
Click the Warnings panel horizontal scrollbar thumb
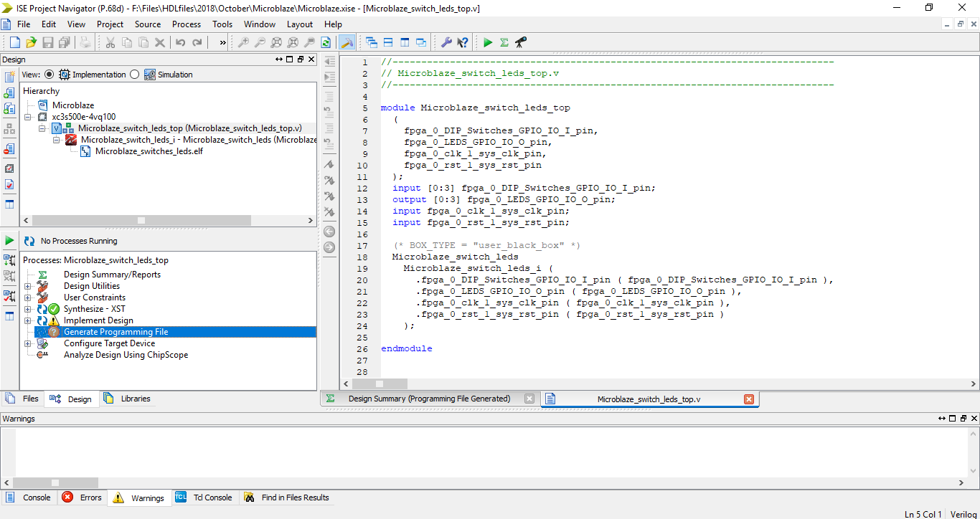[x=55, y=482]
